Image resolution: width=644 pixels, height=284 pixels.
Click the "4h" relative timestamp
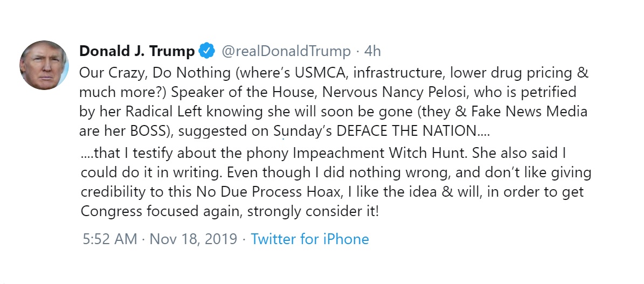tap(372, 51)
